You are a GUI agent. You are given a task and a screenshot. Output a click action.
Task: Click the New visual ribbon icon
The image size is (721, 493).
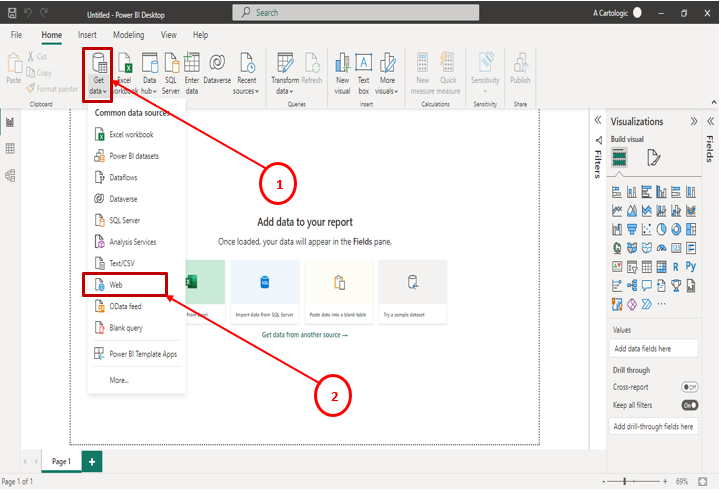(x=342, y=74)
